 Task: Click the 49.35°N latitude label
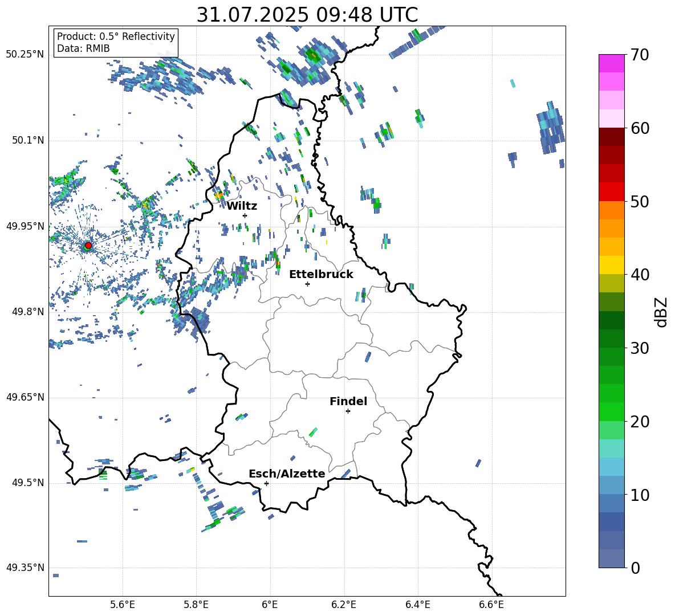tap(25, 568)
